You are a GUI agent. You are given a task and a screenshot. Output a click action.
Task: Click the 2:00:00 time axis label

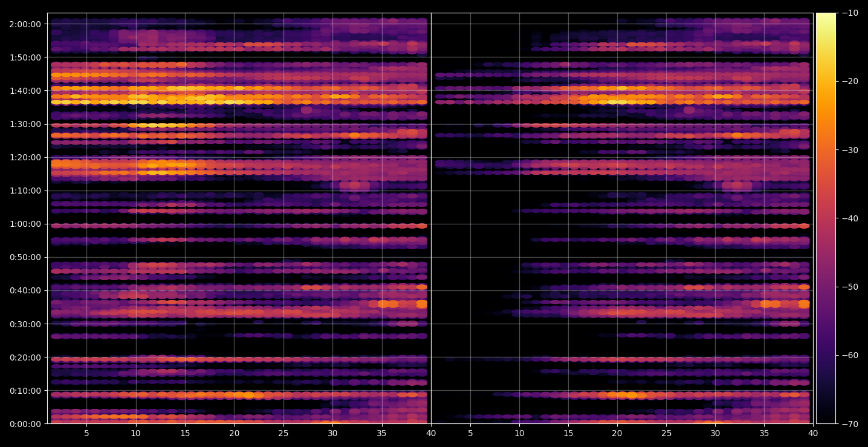point(25,24)
